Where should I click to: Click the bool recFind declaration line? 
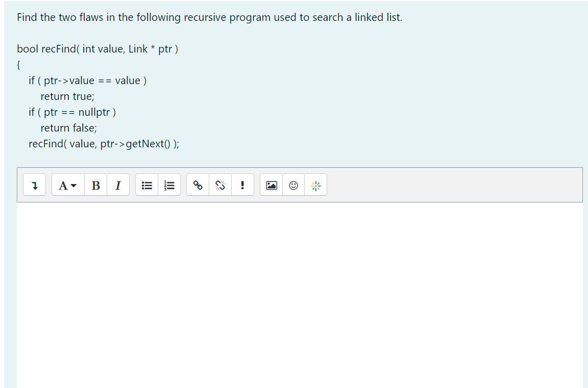coord(97,48)
